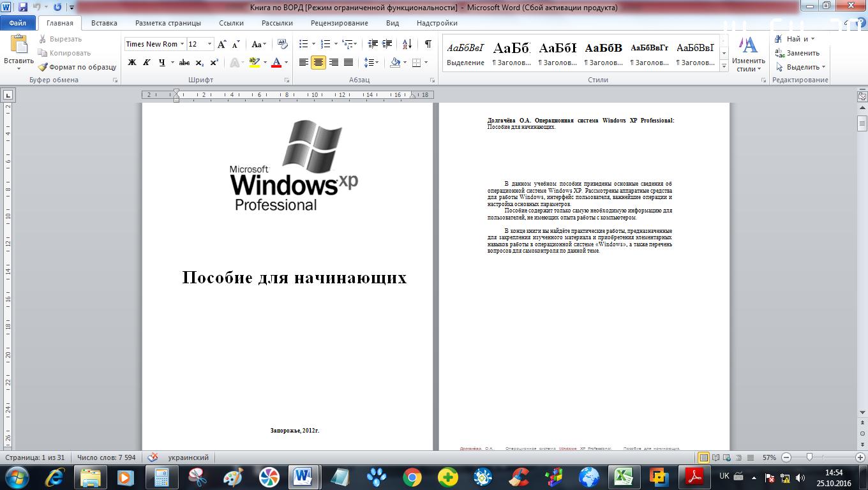Toggle strikethrough (abc) formatting
This screenshot has width=868, height=490.
[x=184, y=63]
